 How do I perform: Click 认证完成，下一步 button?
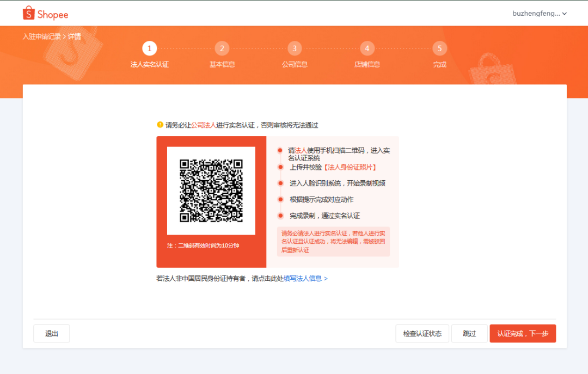[523, 334]
